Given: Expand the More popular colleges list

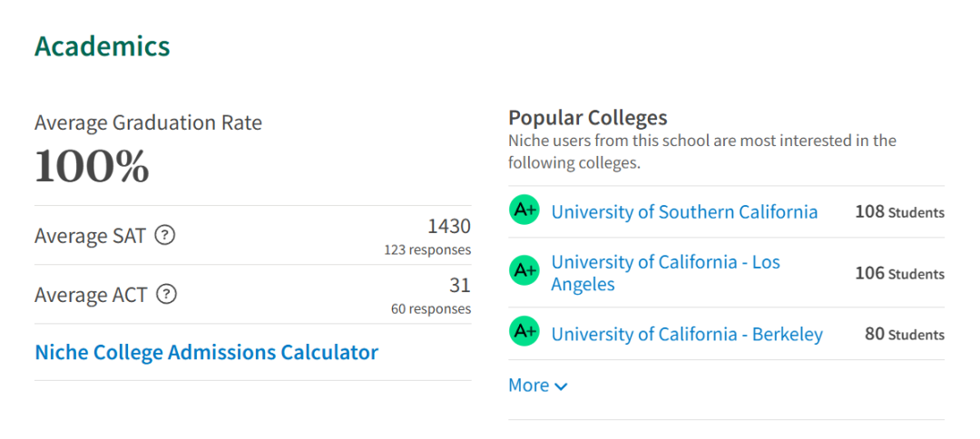Looking at the screenshot, I should pyautogui.click(x=538, y=385).
